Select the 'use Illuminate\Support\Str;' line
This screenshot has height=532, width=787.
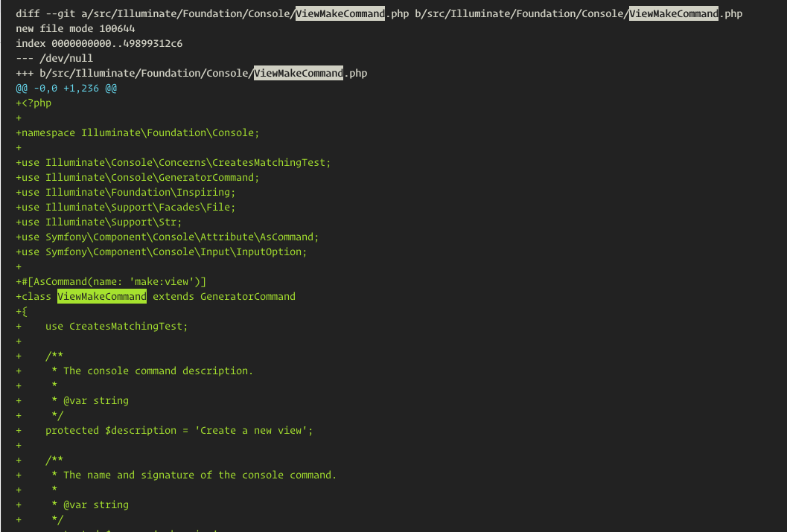coord(99,222)
